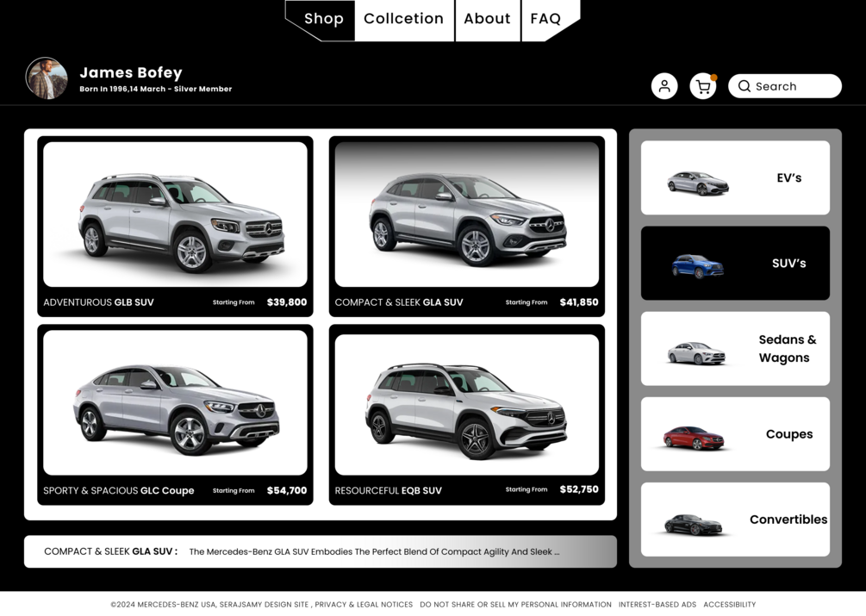Choose Sedans & Wagons category label

point(787,348)
